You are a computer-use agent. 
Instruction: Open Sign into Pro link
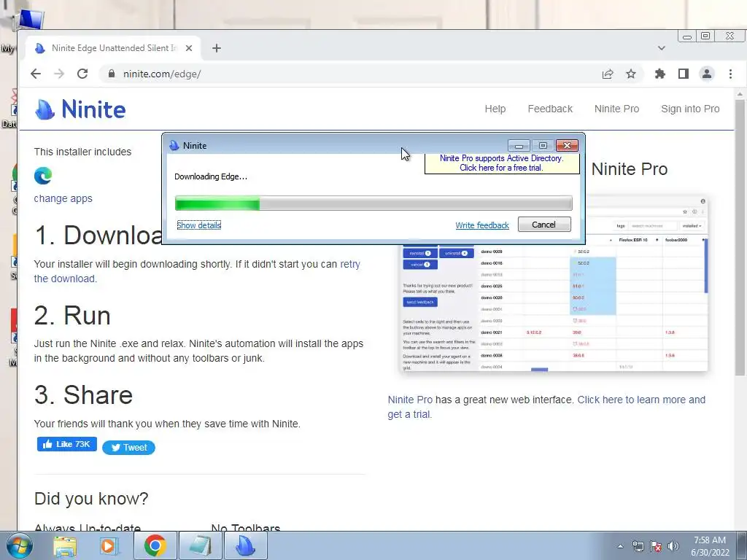click(x=690, y=109)
